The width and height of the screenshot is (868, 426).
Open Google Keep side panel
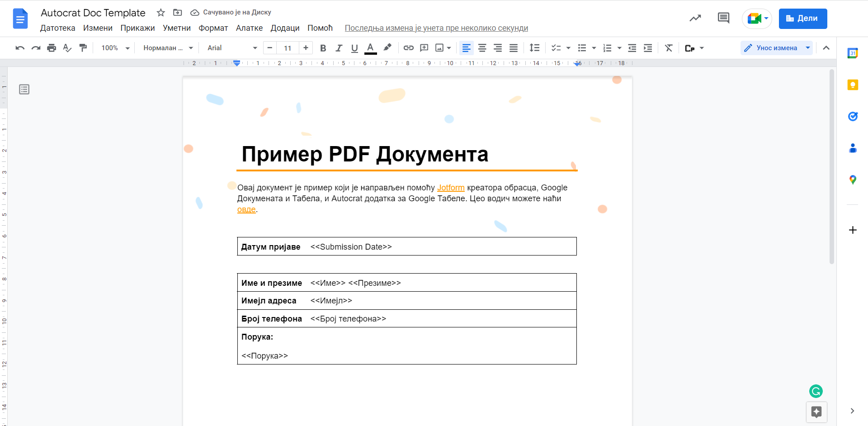click(x=853, y=85)
